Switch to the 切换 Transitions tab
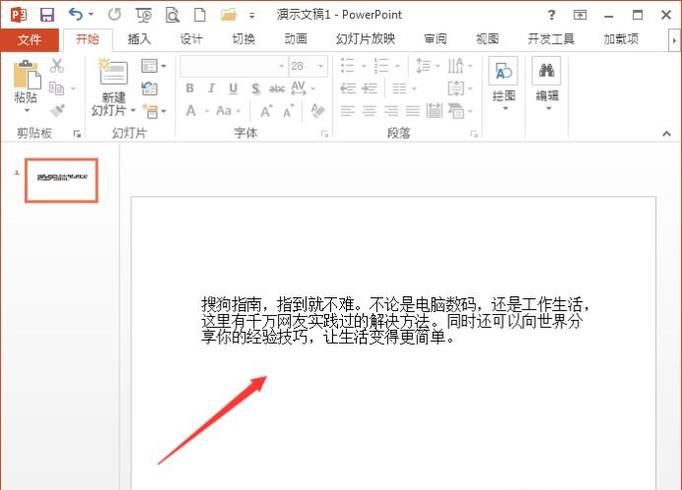 pyautogui.click(x=243, y=39)
